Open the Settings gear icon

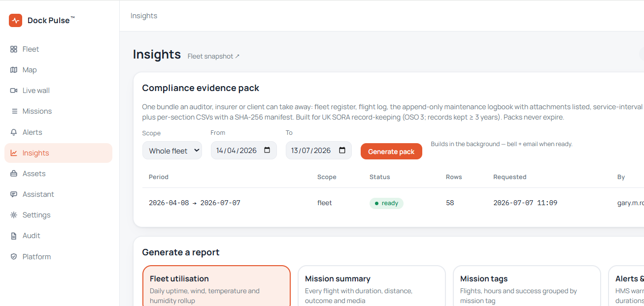[x=14, y=215]
